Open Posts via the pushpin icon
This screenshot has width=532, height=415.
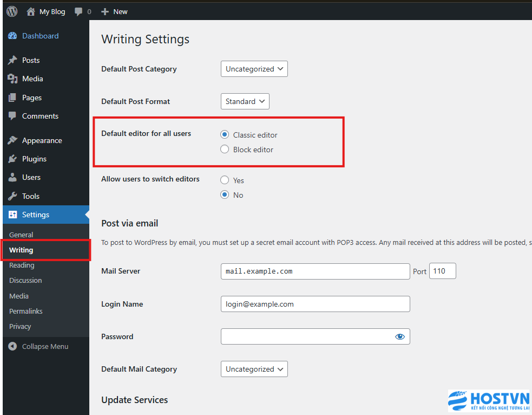pyautogui.click(x=12, y=60)
